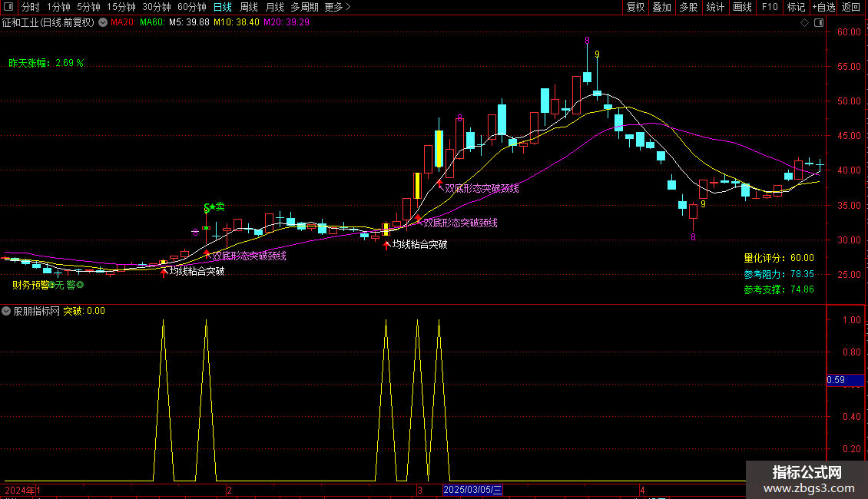Click the middle 双底形态突破颈线 label

point(461,223)
